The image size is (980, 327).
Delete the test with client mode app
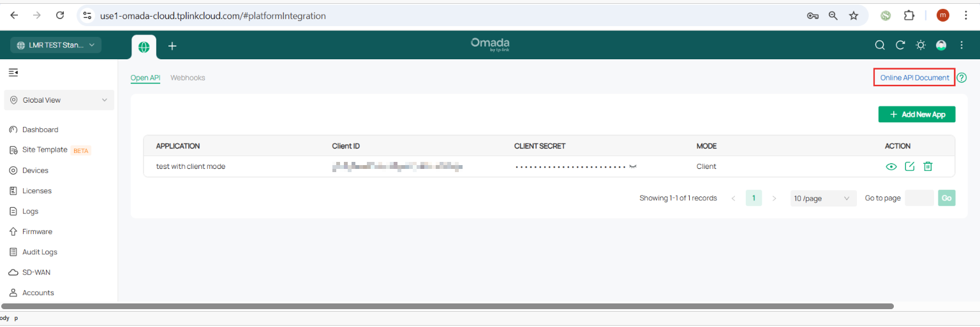click(928, 166)
